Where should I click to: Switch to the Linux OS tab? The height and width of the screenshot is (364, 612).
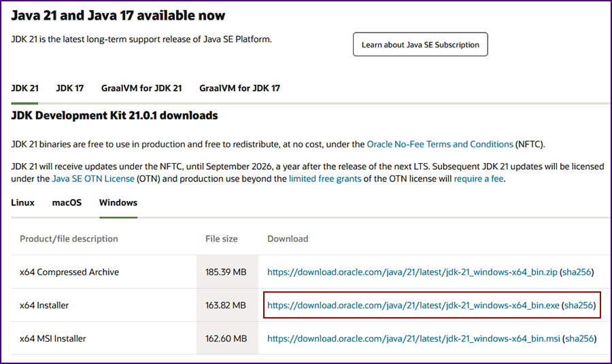[x=22, y=202]
